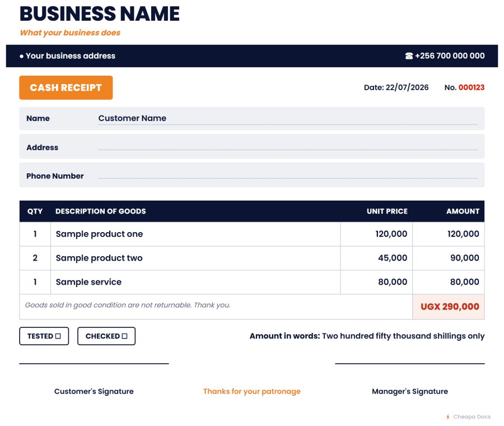The height and width of the screenshot is (426, 504).
Task: Click the Manager's Signature line
Action: [410, 364]
